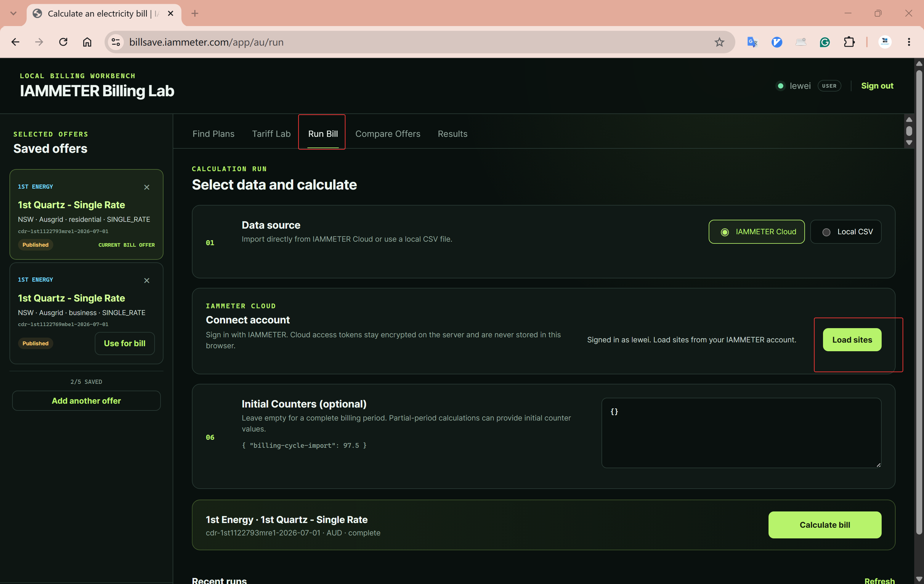Switch to the Find Plans tab
The width and height of the screenshot is (924, 584).
click(213, 134)
